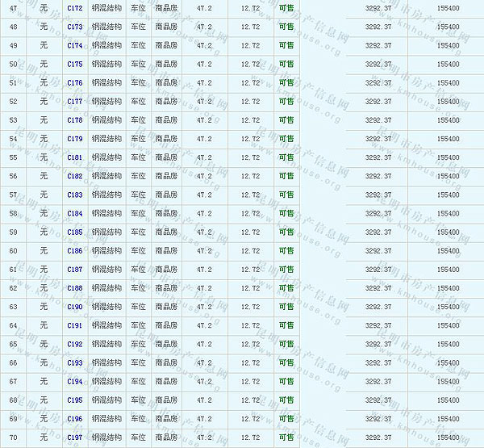Image resolution: width=484 pixels, height=448 pixels.
Task: Open the C197 unit link
Action: tap(75, 438)
